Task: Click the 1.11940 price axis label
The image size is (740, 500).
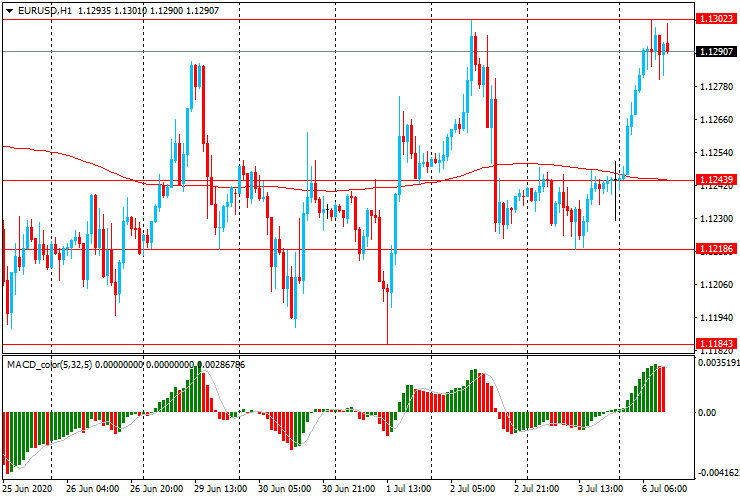Action: [714, 318]
